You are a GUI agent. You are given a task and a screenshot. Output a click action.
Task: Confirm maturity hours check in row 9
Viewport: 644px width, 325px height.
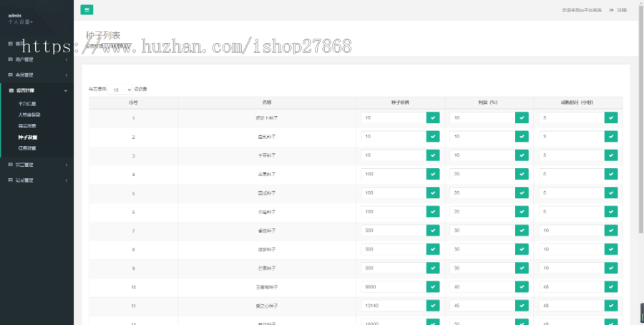[x=611, y=268]
